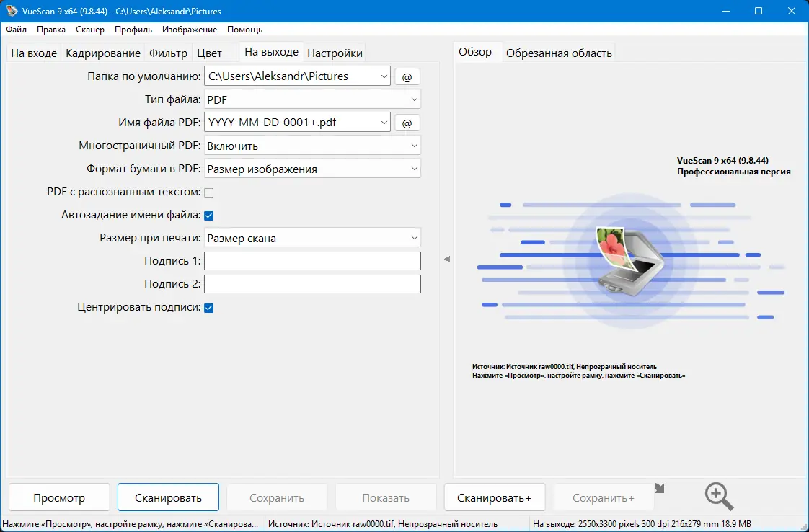
Task: Open the Тип файла dropdown
Action: pos(313,99)
